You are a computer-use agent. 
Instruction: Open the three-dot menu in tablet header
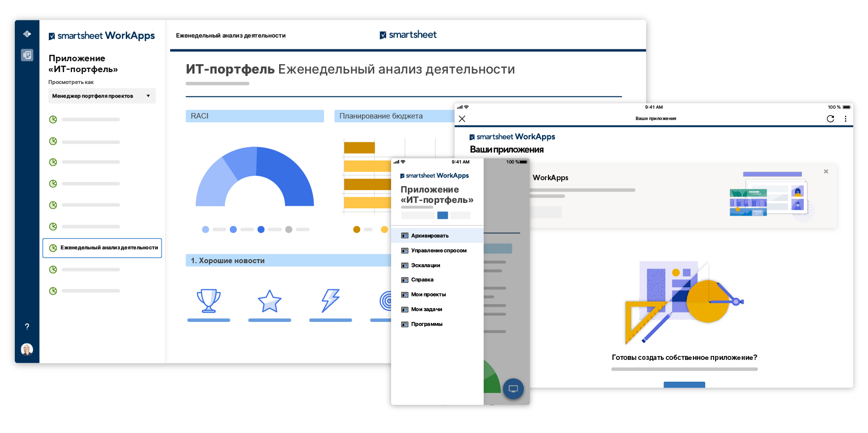click(x=845, y=118)
